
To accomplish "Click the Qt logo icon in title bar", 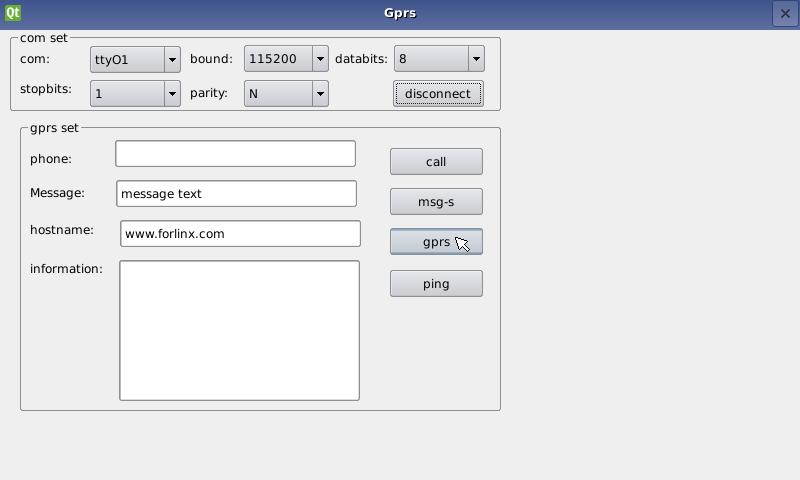I will coord(13,13).
